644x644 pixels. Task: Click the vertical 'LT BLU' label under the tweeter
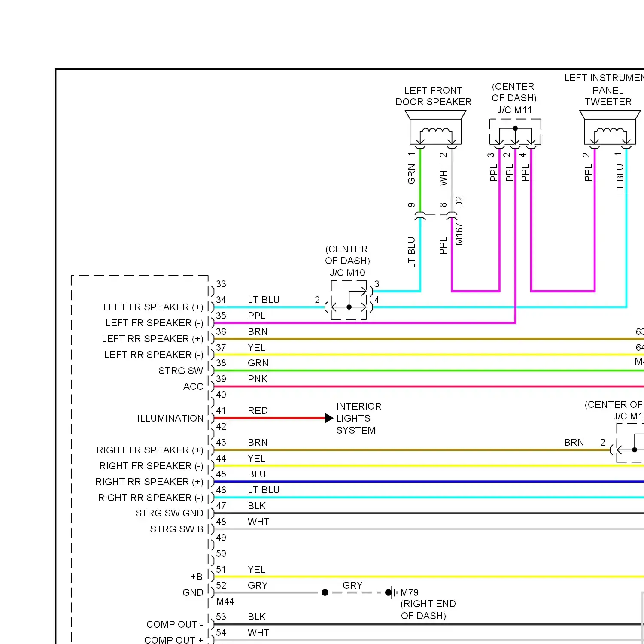click(620, 179)
